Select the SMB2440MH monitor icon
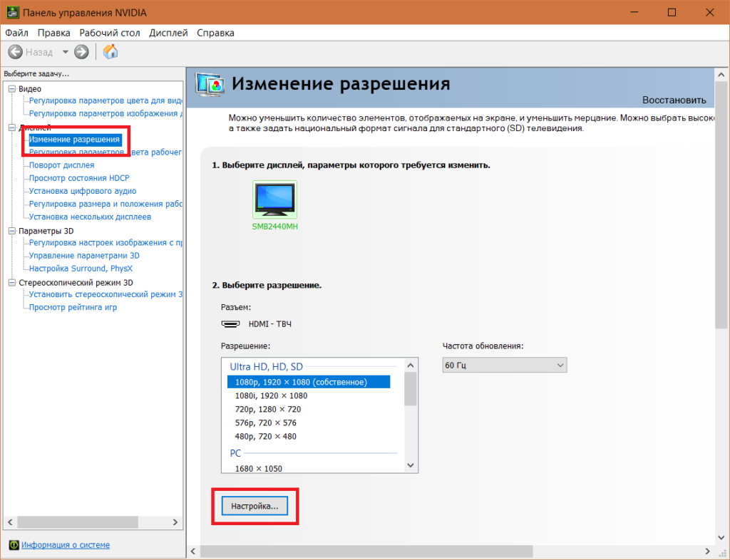The image size is (730, 560). point(274,199)
